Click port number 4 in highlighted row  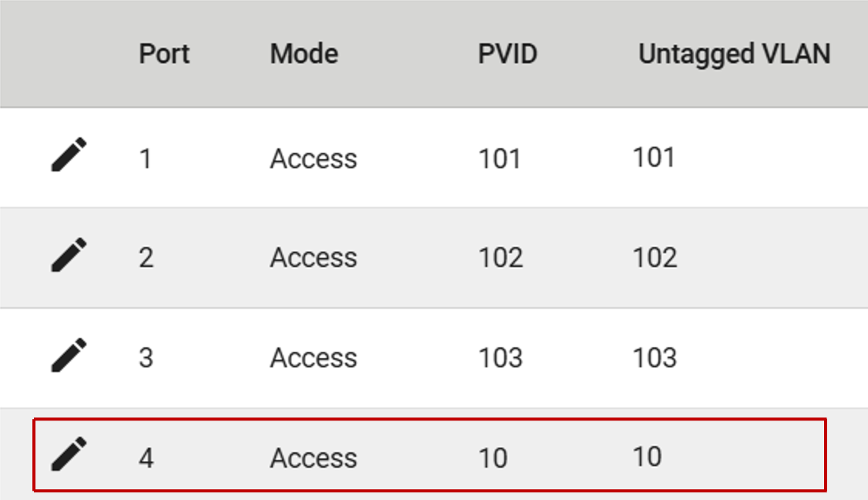click(x=146, y=458)
